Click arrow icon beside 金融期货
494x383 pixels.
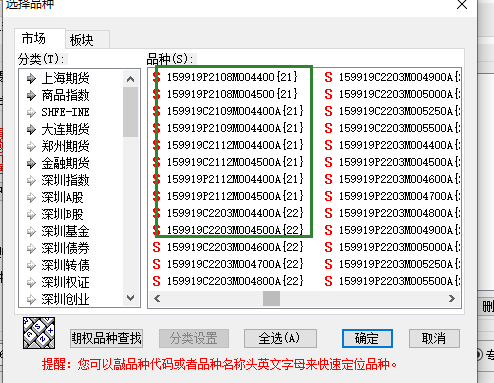tap(31, 164)
